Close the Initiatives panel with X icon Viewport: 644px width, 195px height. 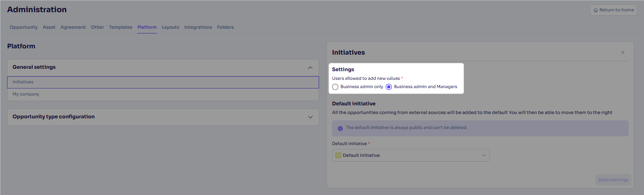[623, 53]
